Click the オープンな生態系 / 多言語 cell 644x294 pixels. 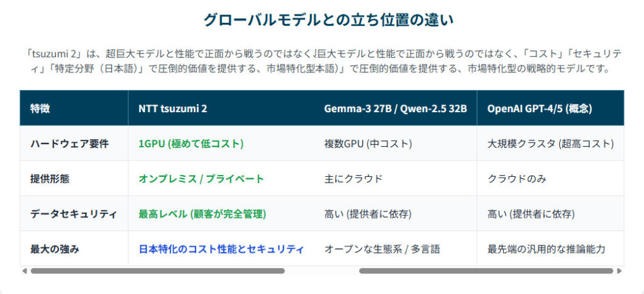click(382, 249)
